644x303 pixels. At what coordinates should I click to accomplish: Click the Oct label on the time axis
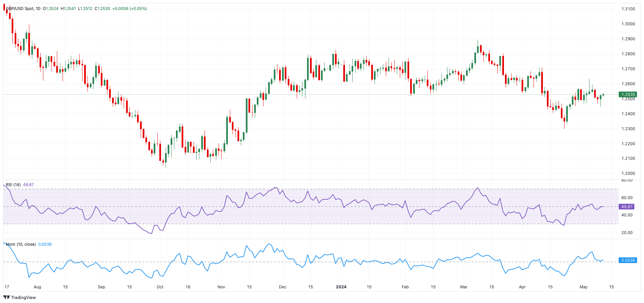tap(160, 287)
